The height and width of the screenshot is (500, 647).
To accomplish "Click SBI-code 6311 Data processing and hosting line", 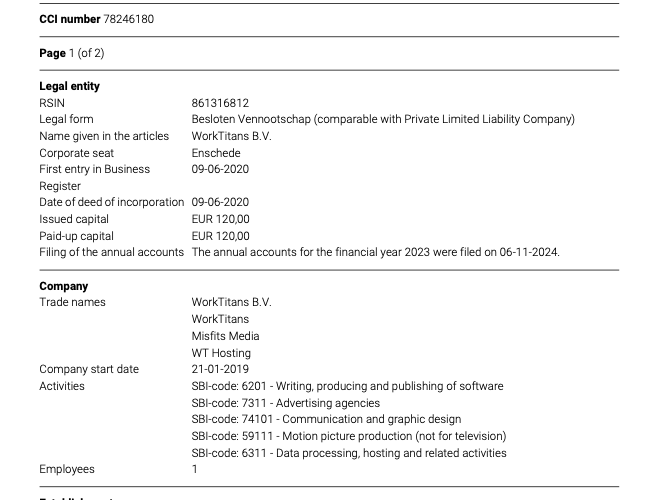I will click(349, 453).
